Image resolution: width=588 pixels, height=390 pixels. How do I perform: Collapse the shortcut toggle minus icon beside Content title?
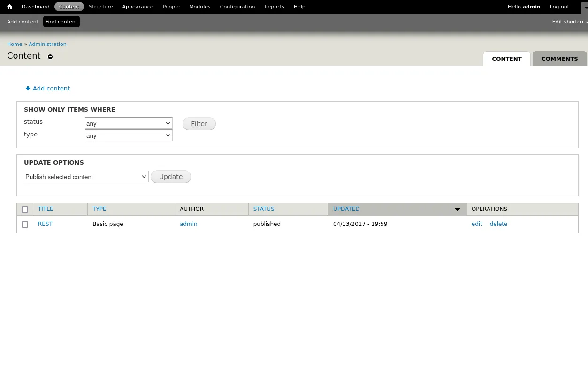pos(50,57)
